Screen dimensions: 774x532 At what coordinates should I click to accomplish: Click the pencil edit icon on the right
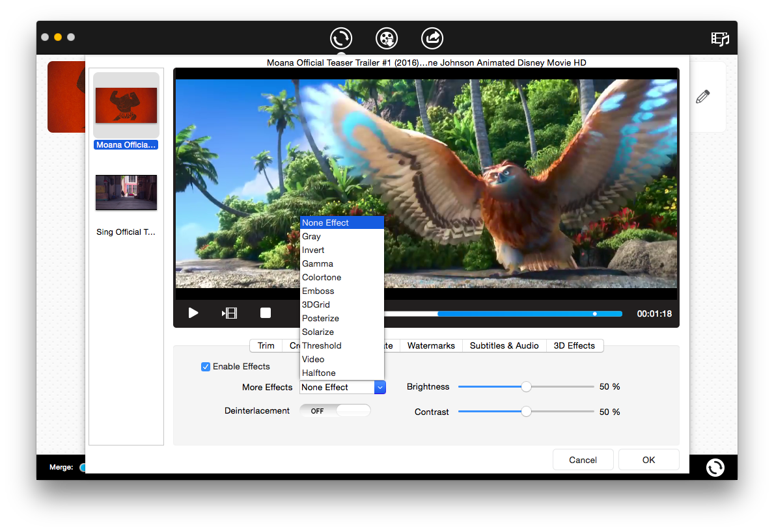click(702, 97)
